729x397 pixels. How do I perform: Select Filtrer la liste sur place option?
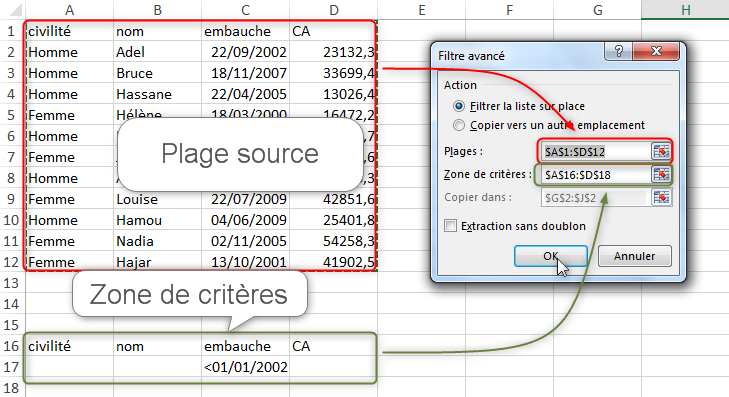(459, 106)
